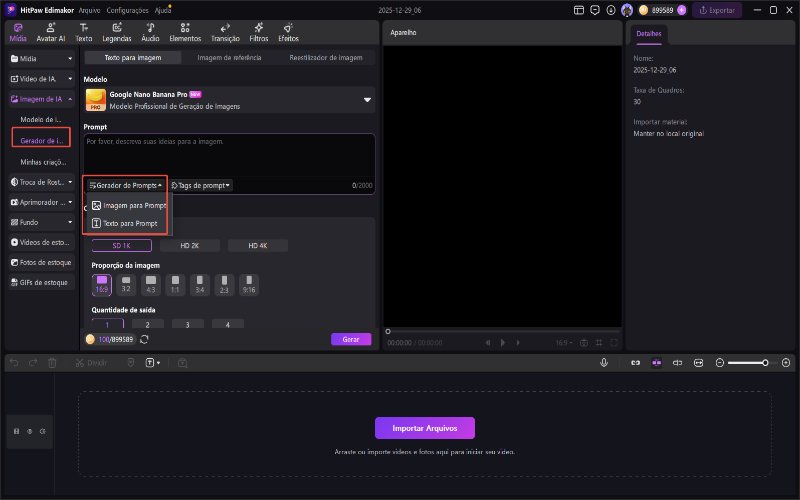Choose the 9:16 image proportion
Viewport: 800px width, 500px height.
pyautogui.click(x=249, y=285)
